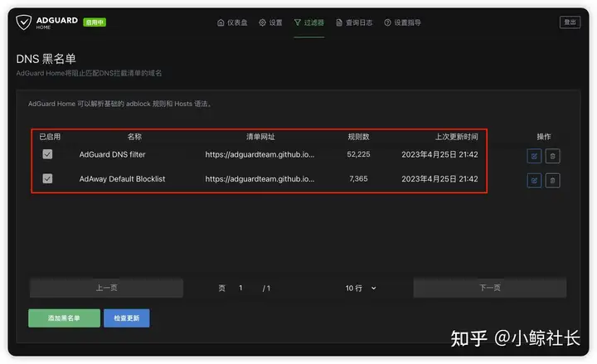The image size is (597, 364).
Task: Click the AdGuard DNS filter URL link
Action: 260,154
